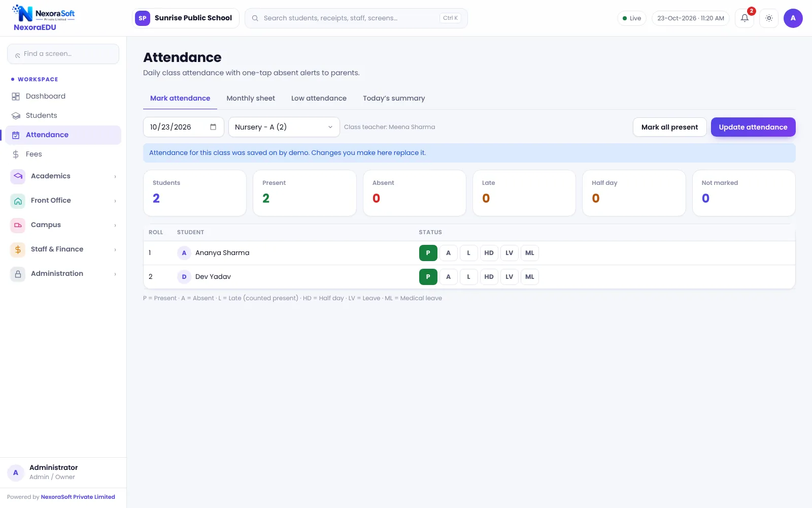Expand the Academics menu chevron
812x508 pixels.
click(x=115, y=177)
